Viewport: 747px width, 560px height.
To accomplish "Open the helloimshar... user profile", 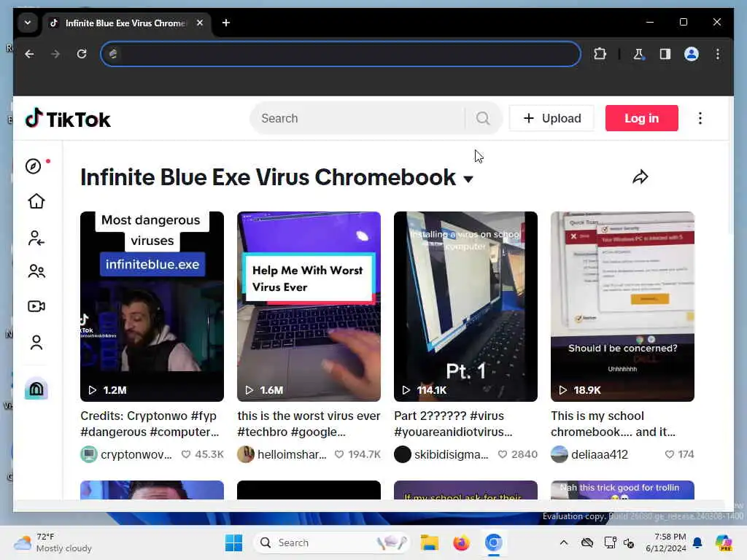I will pyautogui.click(x=282, y=454).
